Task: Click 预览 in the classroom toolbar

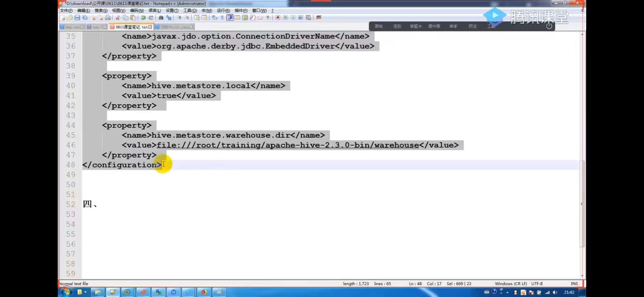Action: [472, 26]
